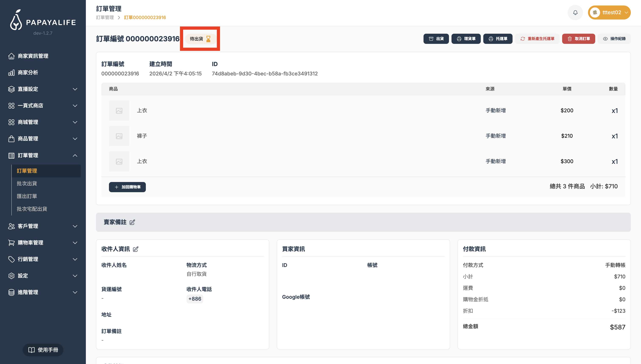
Task: Open 使用手冊 book icon button
Action: coord(43,350)
